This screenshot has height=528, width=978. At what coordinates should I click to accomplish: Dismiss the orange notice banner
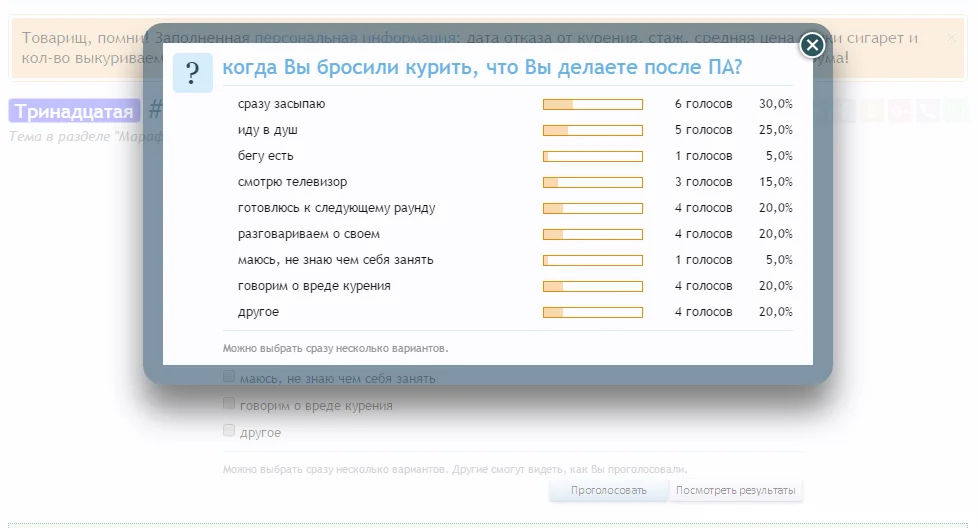(951, 38)
